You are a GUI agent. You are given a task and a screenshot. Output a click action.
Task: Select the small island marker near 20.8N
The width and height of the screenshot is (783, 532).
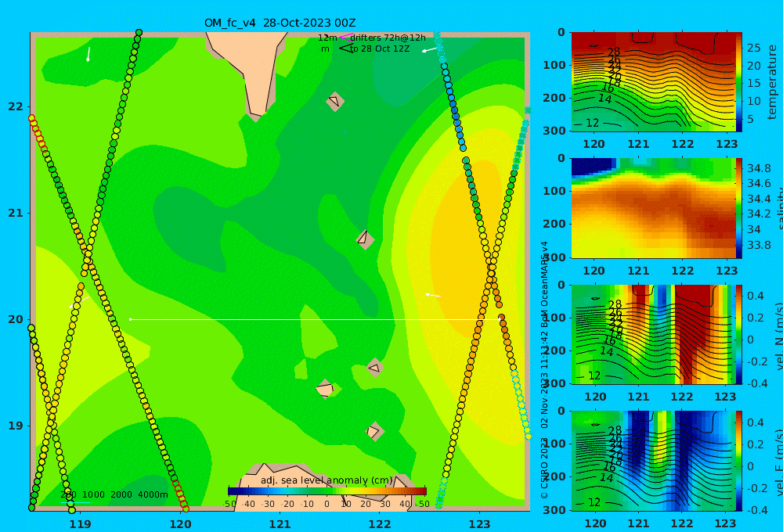pyautogui.click(x=365, y=239)
